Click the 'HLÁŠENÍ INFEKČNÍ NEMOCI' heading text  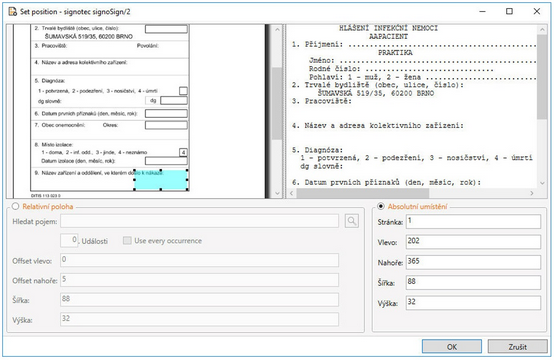click(x=388, y=28)
